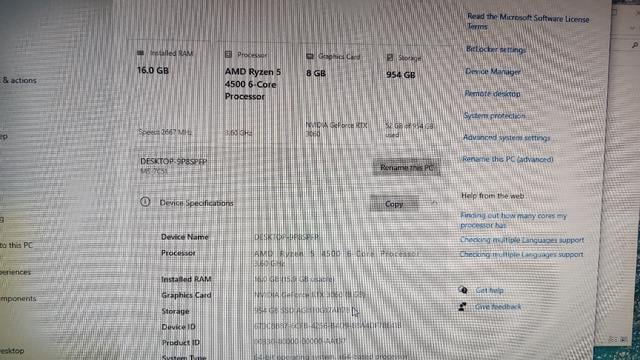Image resolution: width=640 pixels, height=360 pixels.
Task: Click the Processor row value in specifications
Action: (336, 258)
